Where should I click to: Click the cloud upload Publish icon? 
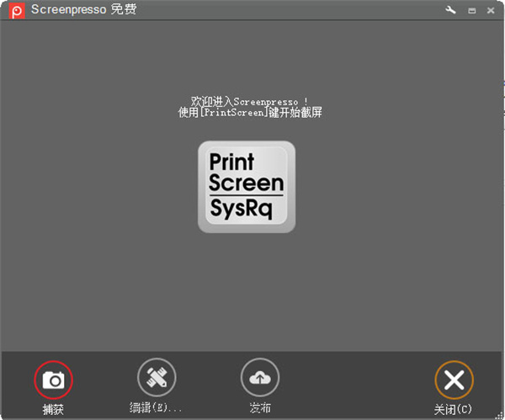[260, 378]
